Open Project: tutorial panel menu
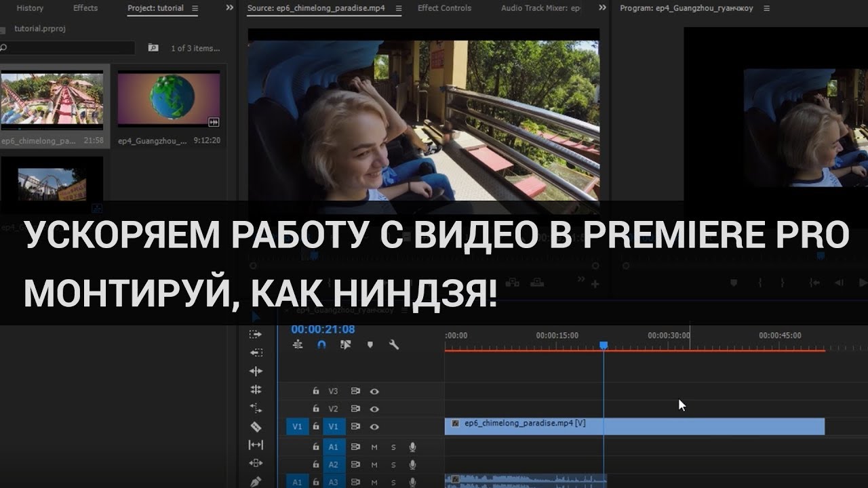 pos(195,8)
